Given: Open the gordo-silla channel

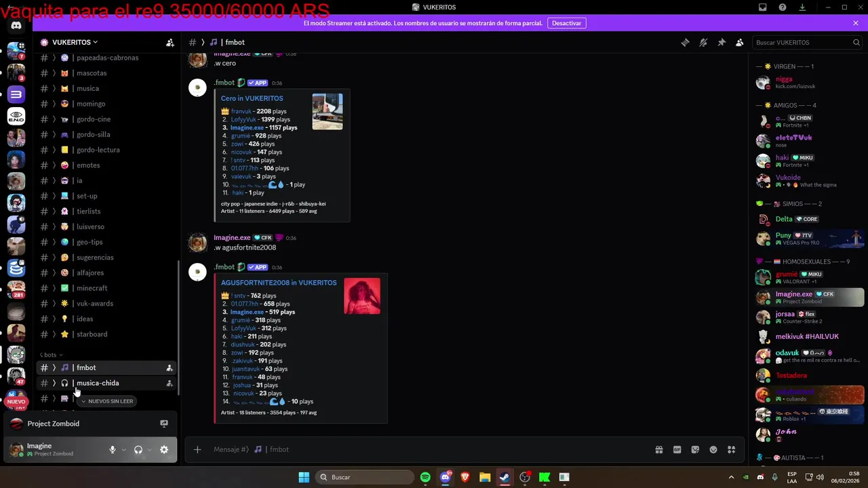Looking at the screenshot, I should pos(107,134).
